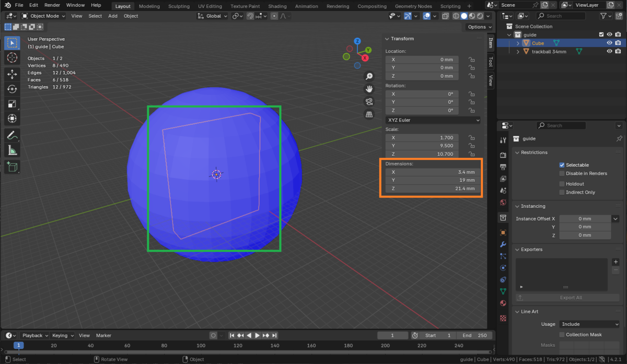Choose the Measure tool
This screenshot has height=364, width=627.
12,150
